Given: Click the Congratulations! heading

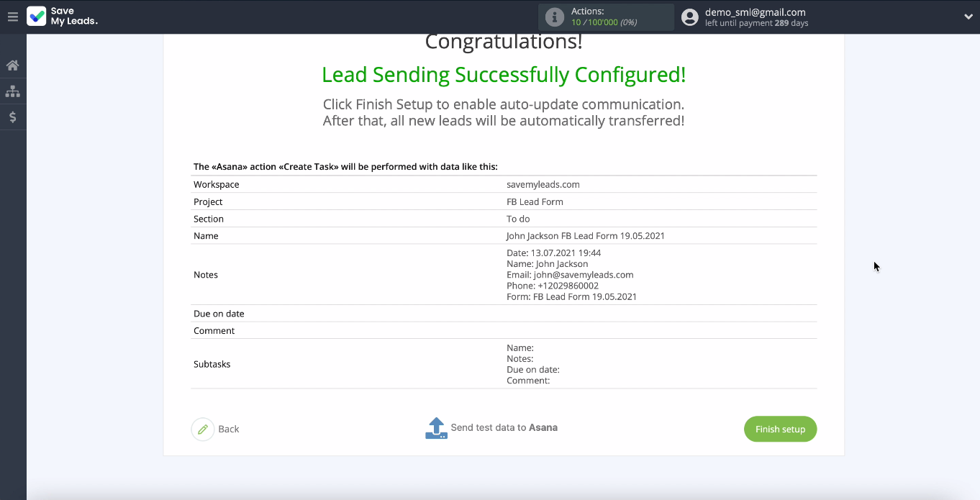Looking at the screenshot, I should [x=504, y=42].
